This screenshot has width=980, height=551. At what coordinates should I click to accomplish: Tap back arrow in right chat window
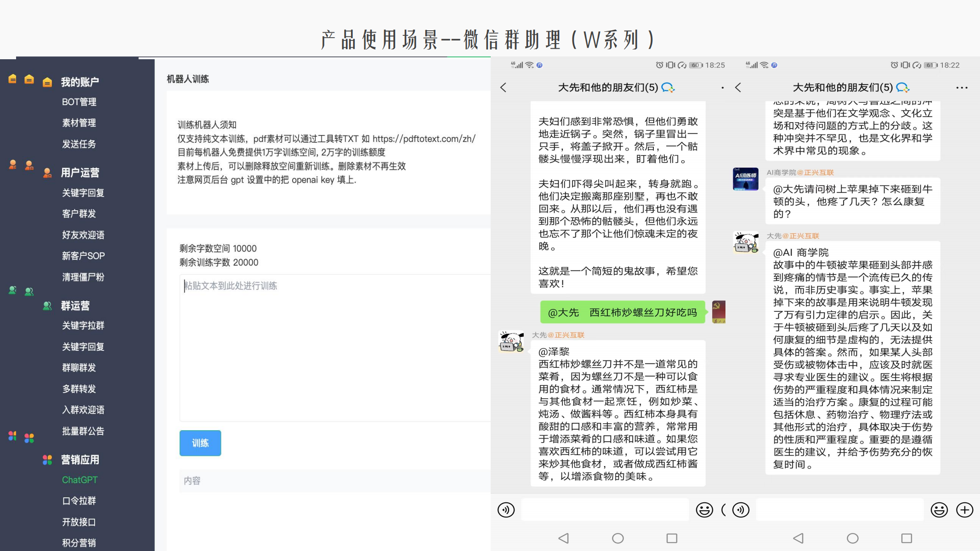click(738, 88)
